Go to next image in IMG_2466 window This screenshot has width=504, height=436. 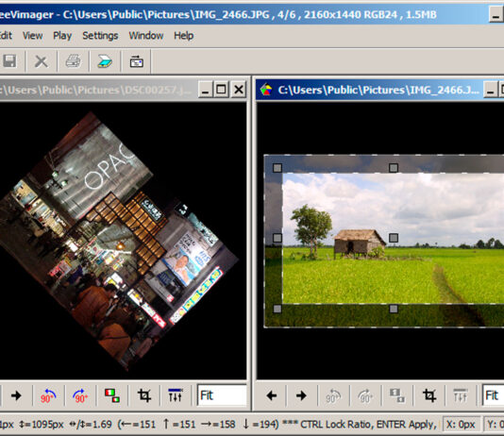pos(301,395)
